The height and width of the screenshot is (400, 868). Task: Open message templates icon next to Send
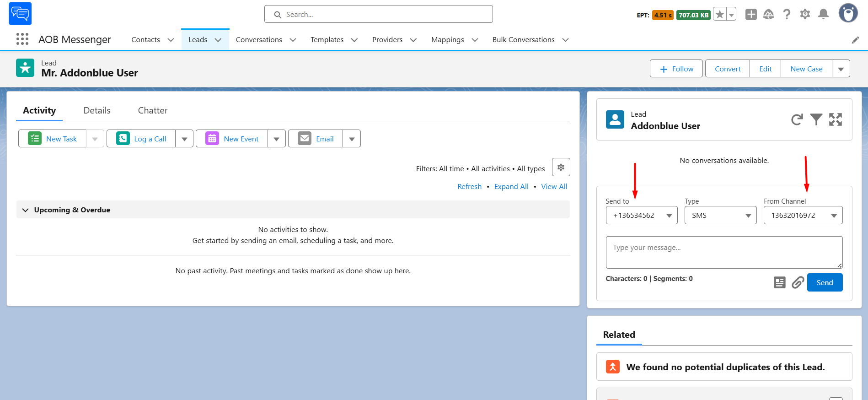point(780,282)
